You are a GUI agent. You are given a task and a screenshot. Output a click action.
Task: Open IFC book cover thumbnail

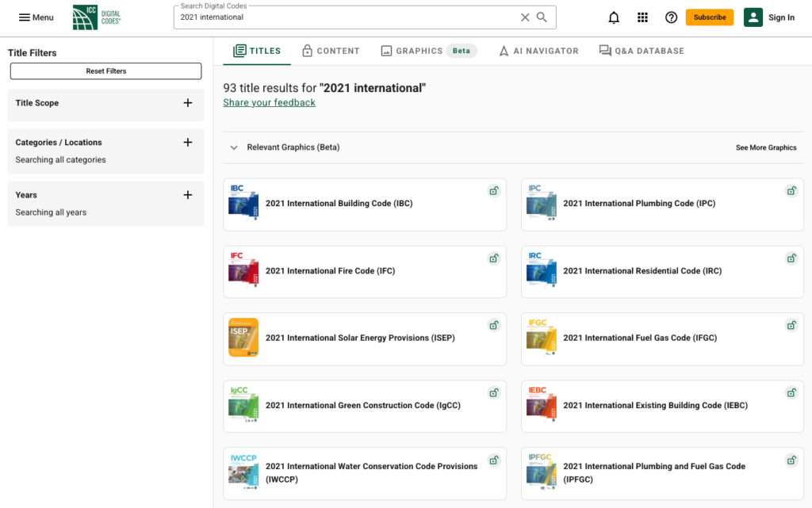[x=243, y=270]
